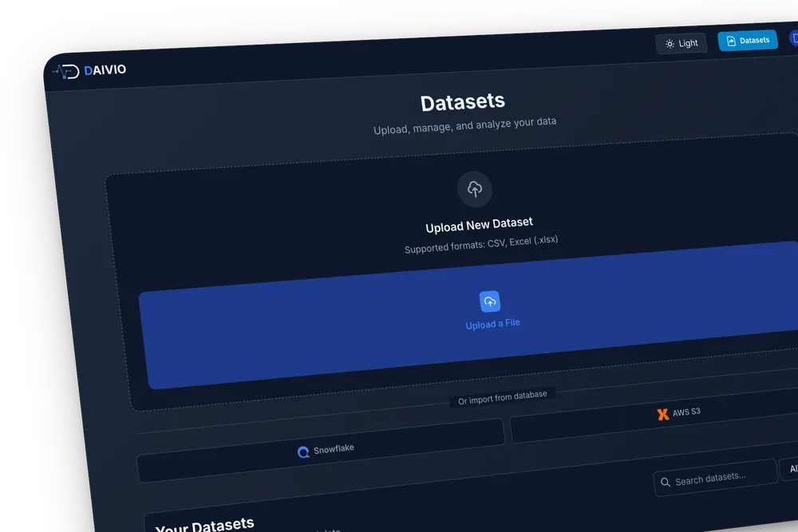The height and width of the screenshot is (532, 798).
Task: Click the orange AWS S3 icon
Action: [x=662, y=414]
